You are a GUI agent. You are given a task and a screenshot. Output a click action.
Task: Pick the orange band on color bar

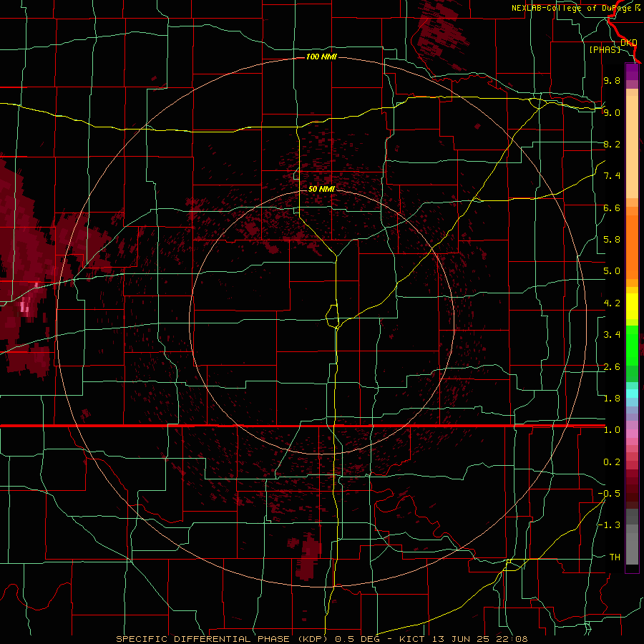632,246
